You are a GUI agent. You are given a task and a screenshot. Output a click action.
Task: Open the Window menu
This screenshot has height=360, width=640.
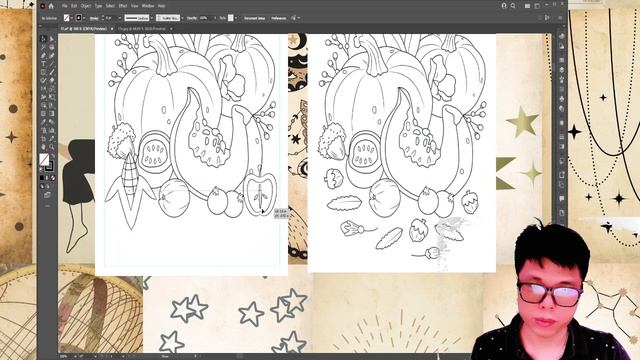click(148, 6)
